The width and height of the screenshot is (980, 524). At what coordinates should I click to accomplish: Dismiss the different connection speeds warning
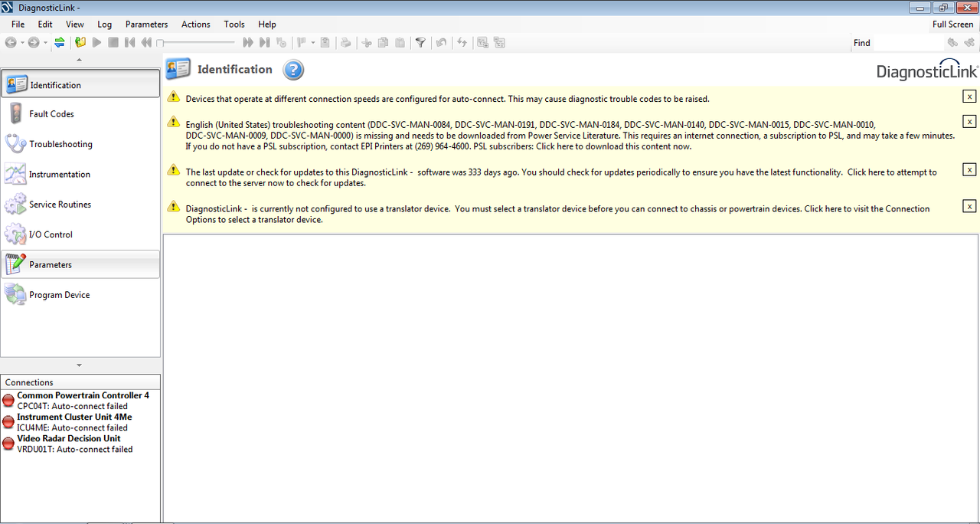(x=969, y=97)
